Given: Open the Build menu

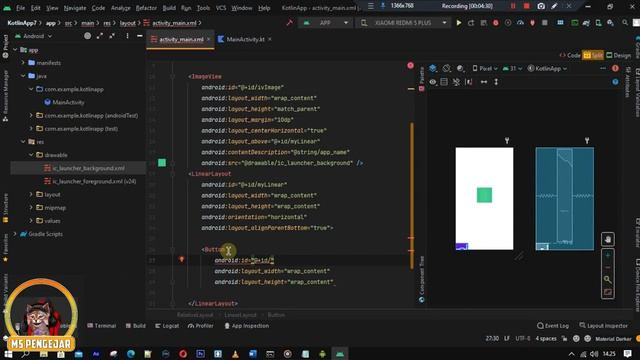Looking at the screenshot, I should click(x=169, y=8).
